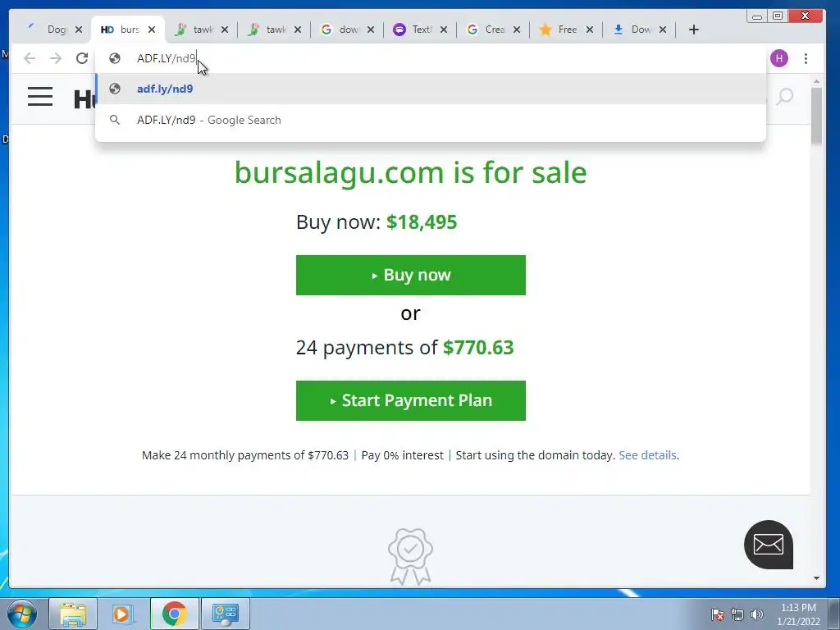Click the taskbar clock showing 1:13 PM

pyautogui.click(x=798, y=614)
